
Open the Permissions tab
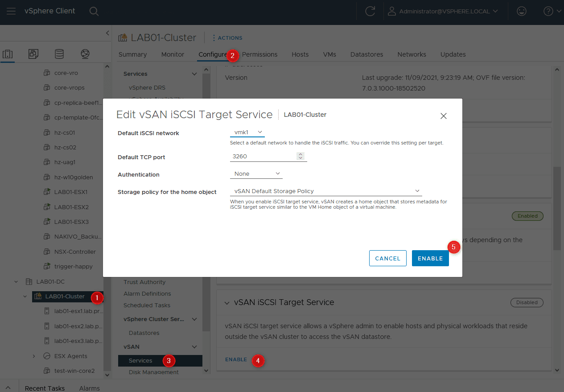point(259,54)
